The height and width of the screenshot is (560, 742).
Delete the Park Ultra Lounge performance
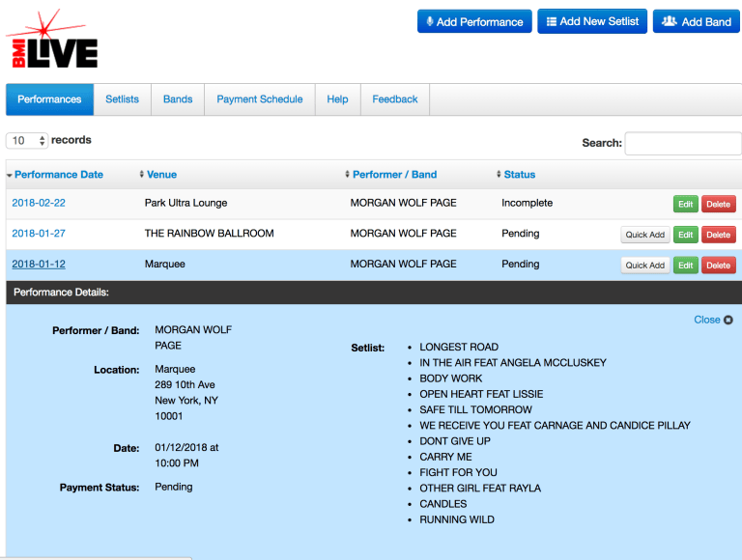(x=719, y=205)
